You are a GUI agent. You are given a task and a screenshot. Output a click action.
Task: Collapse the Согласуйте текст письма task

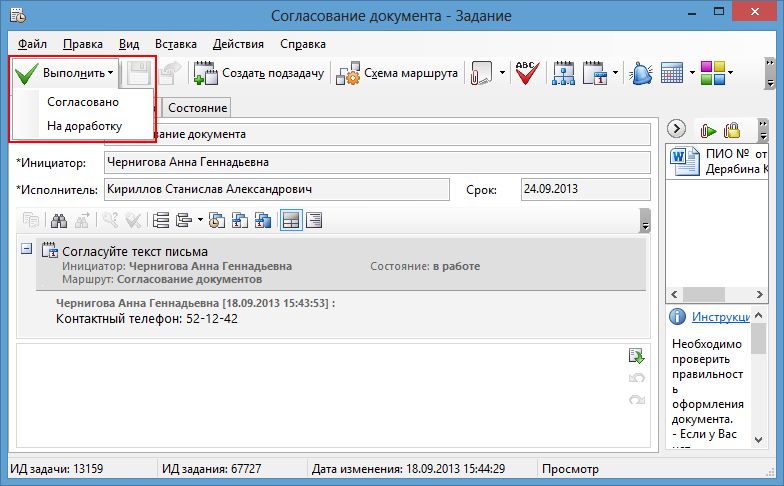pos(27,249)
